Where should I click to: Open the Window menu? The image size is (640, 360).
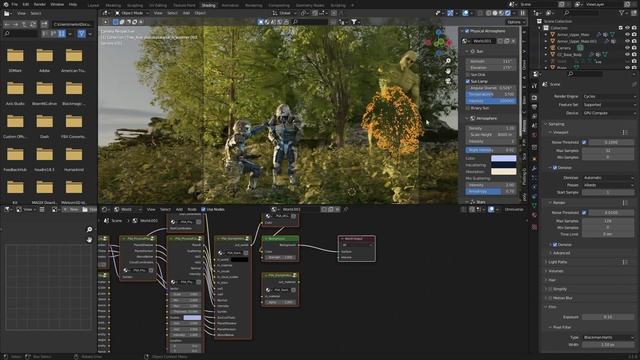click(57, 4)
